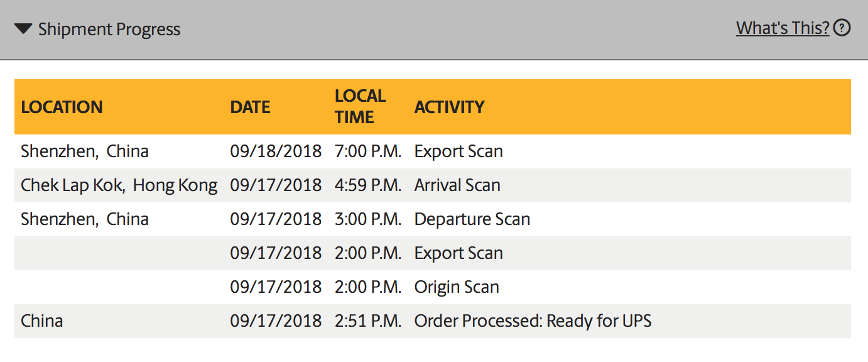This screenshot has height=362, width=868.
Task: Click the 4:59 P.M. time cell
Action: 368,185
